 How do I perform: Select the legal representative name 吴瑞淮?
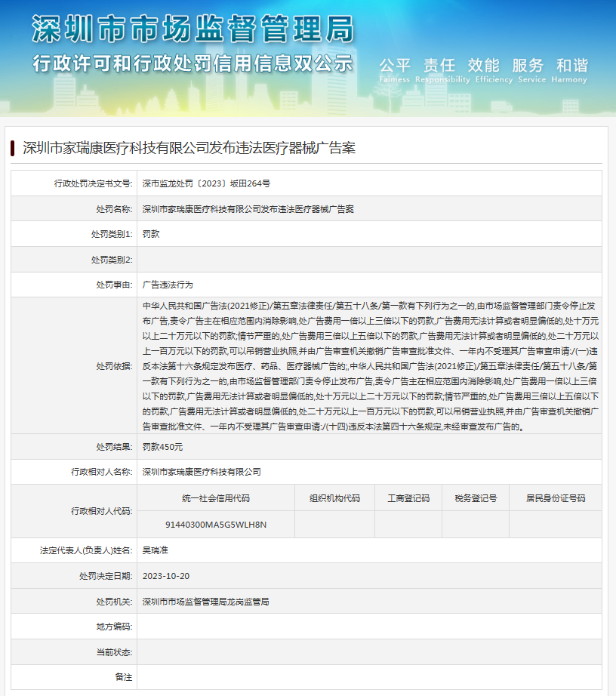(155, 550)
